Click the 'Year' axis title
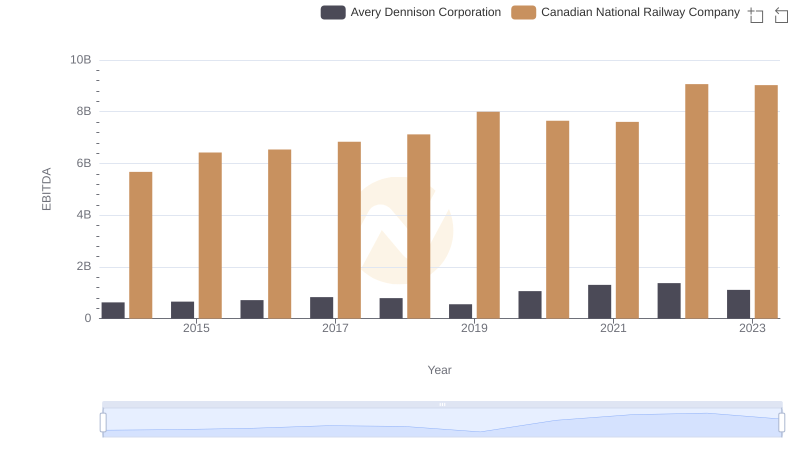Screen dimensions: 800x461 [439, 370]
